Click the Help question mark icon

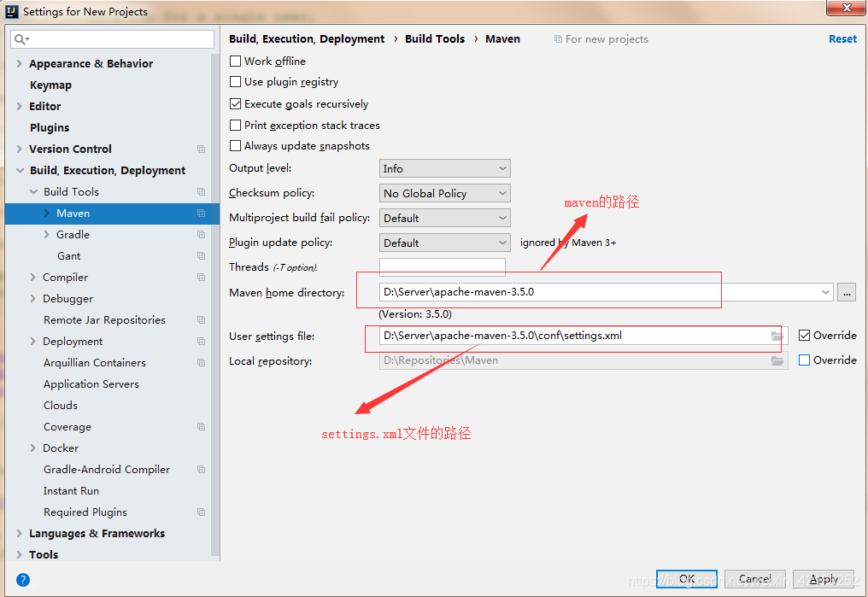pos(22,579)
